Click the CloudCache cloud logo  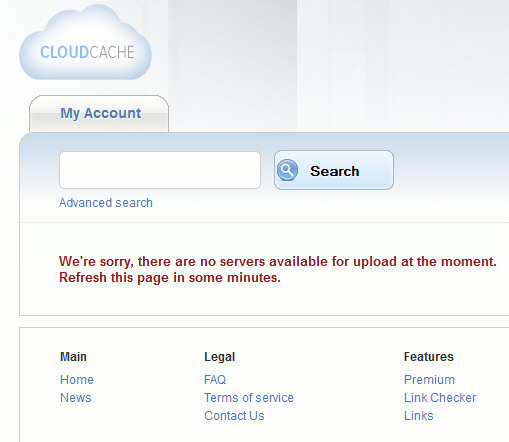point(85,42)
